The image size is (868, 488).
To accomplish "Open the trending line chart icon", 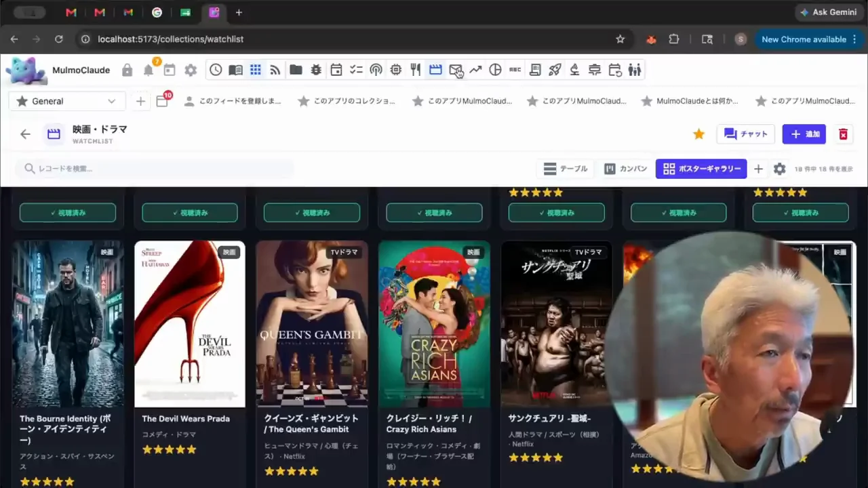I will 475,70.
